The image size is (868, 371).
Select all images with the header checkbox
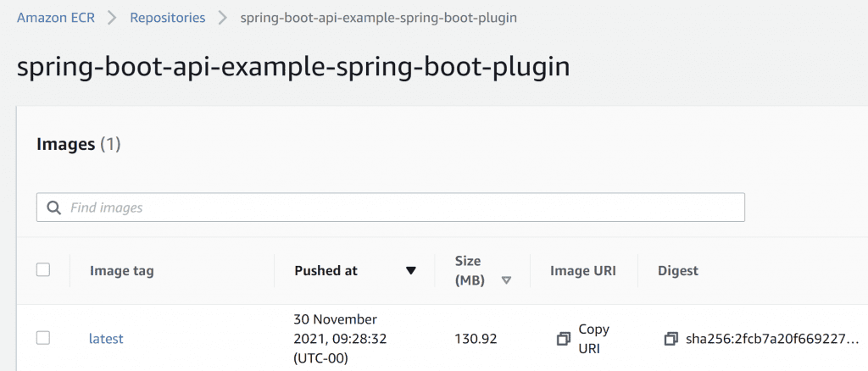point(43,270)
